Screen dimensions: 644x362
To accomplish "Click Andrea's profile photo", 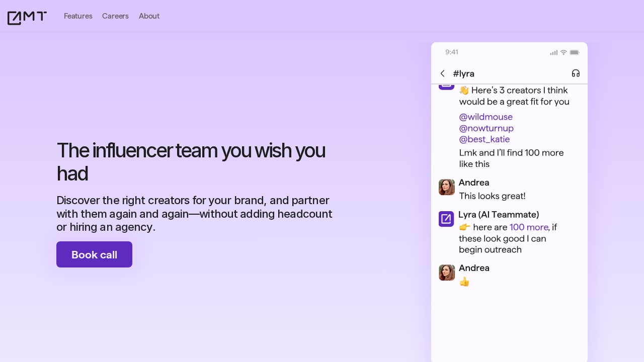I will [446, 187].
